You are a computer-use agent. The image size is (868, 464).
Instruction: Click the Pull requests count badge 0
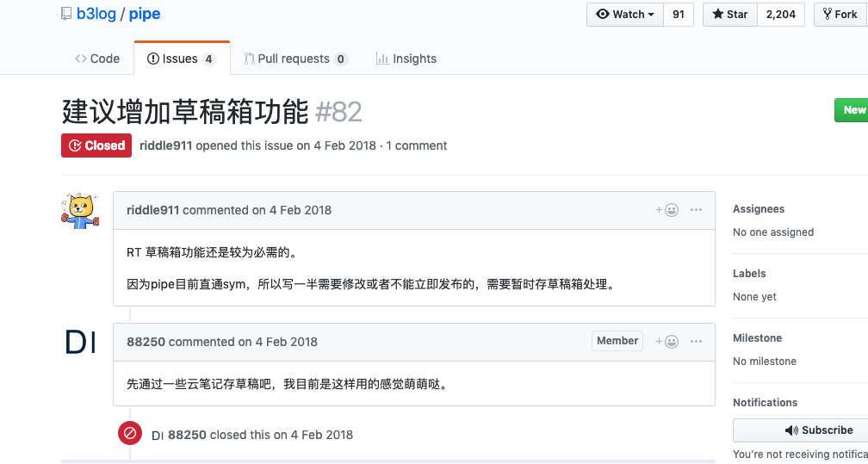click(x=341, y=59)
